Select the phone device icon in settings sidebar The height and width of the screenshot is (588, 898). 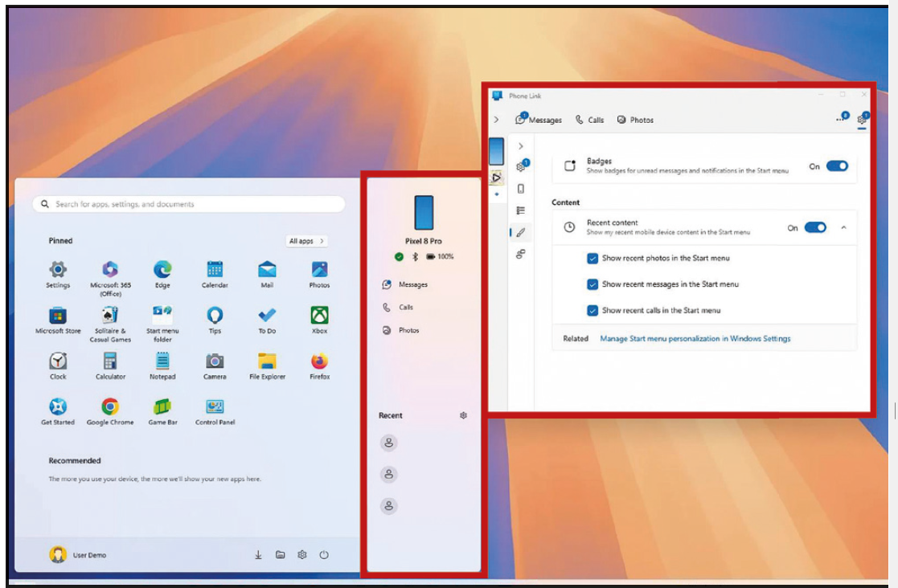521,189
